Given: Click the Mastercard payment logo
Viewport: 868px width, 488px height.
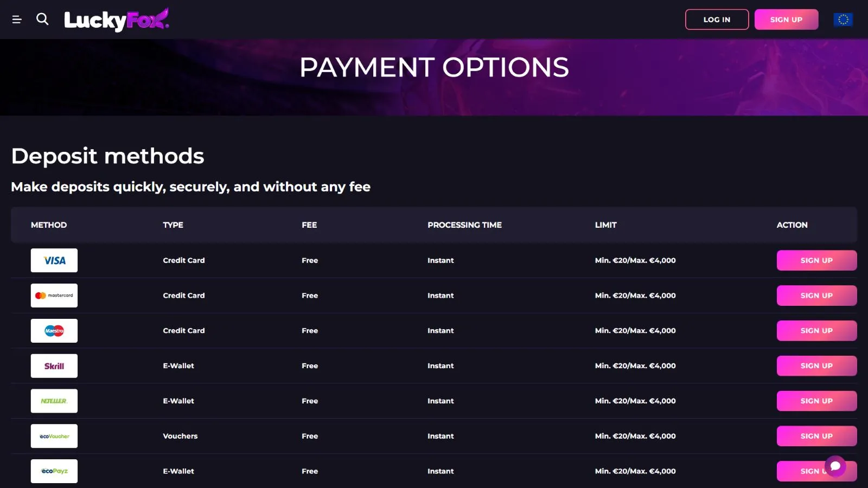Looking at the screenshot, I should [x=54, y=296].
